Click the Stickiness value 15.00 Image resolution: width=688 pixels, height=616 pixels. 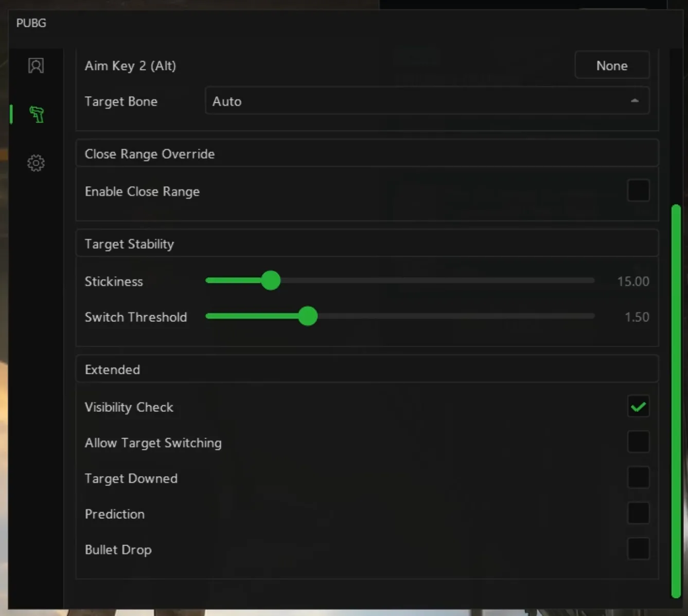click(x=633, y=281)
